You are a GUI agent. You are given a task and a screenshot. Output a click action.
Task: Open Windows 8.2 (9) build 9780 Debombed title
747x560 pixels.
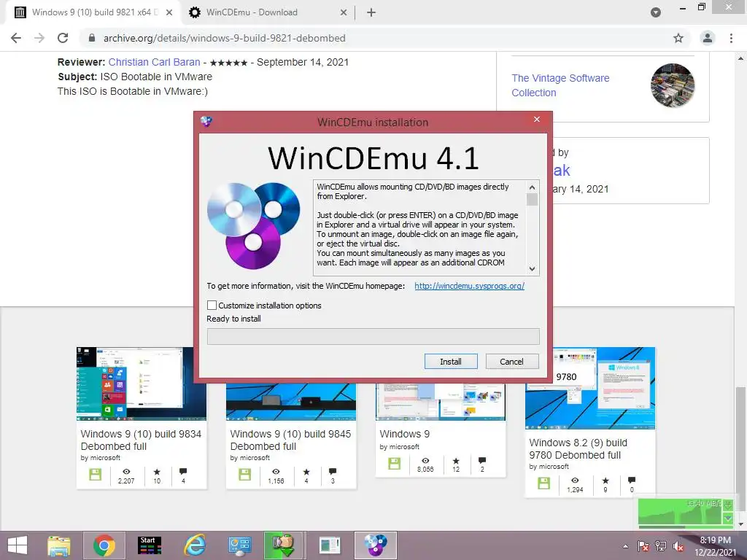point(578,448)
